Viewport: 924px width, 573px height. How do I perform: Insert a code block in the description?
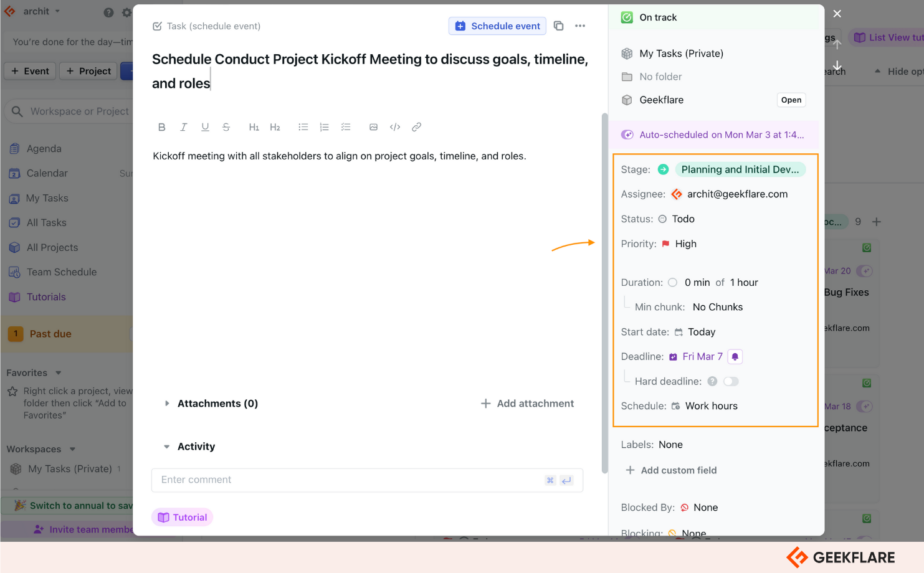[395, 127]
